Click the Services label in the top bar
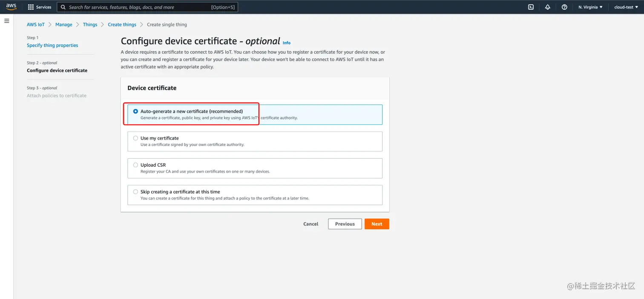This screenshot has width=644, height=299. pos(44,7)
